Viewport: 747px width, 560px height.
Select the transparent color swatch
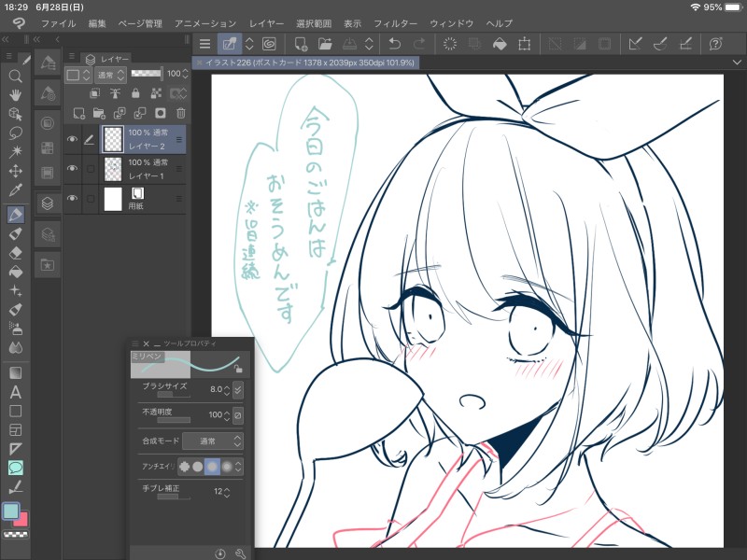point(16,535)
